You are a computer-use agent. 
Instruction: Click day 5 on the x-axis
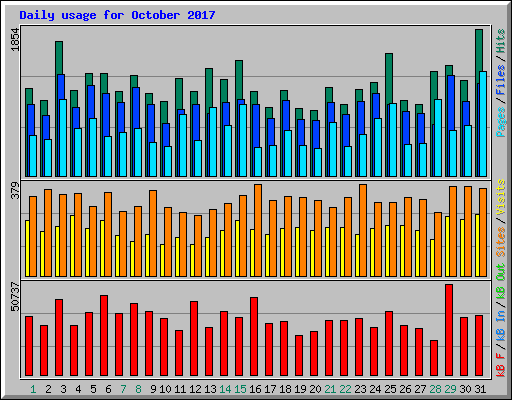tap(93, 389)
